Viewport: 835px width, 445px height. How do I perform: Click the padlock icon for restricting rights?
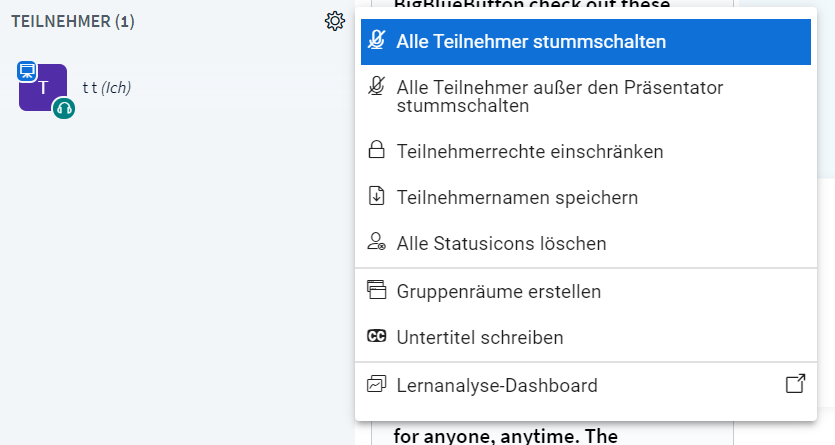(x=376, y=150)
